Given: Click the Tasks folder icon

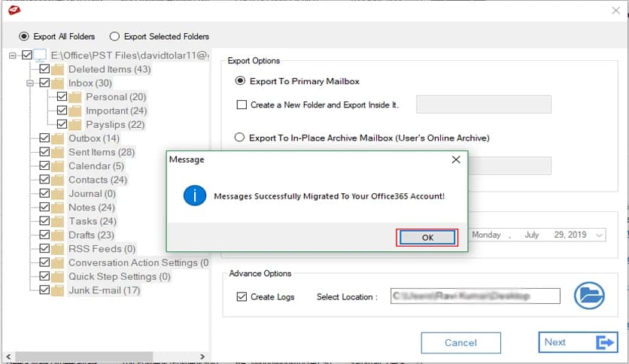Looking at the screenshot, I should coord(57,221).
